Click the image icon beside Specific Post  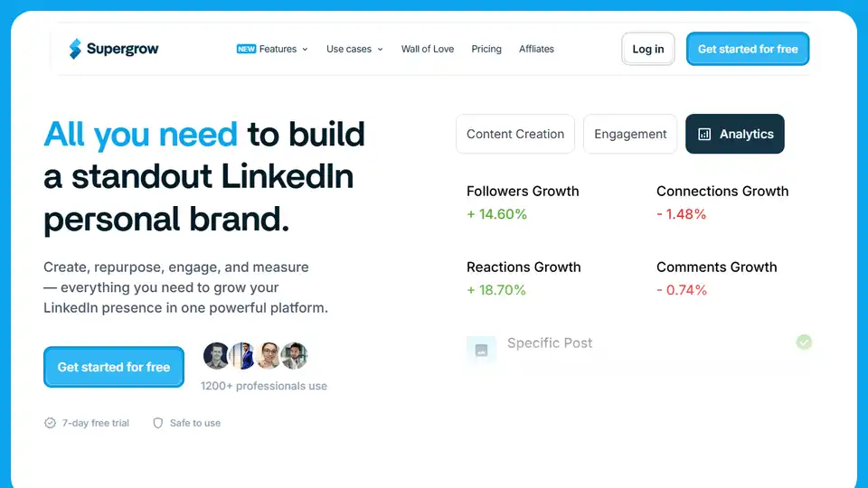(481, 350)
